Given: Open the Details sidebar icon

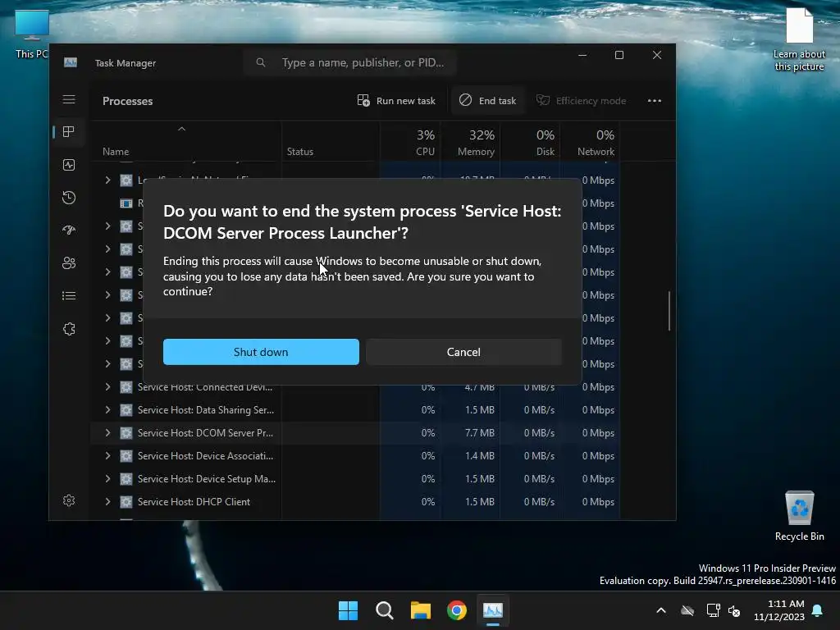Looking at the screenshot, I should (69, 295).
